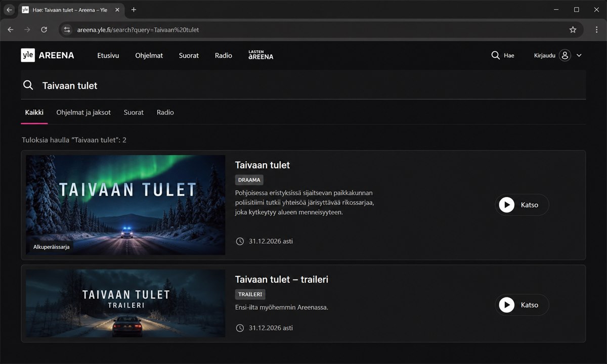
Task: Click the browser address bar URL
Action: tap(138, 30)
